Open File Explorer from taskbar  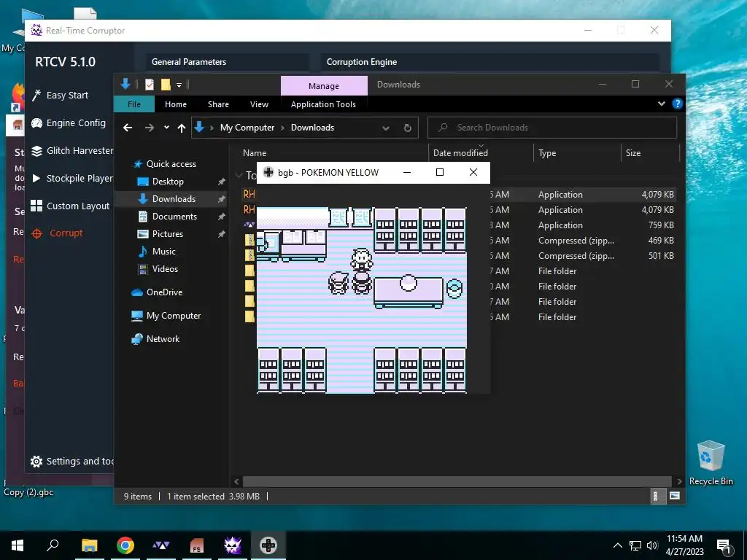pyautogui.click(x=89, y=545)
